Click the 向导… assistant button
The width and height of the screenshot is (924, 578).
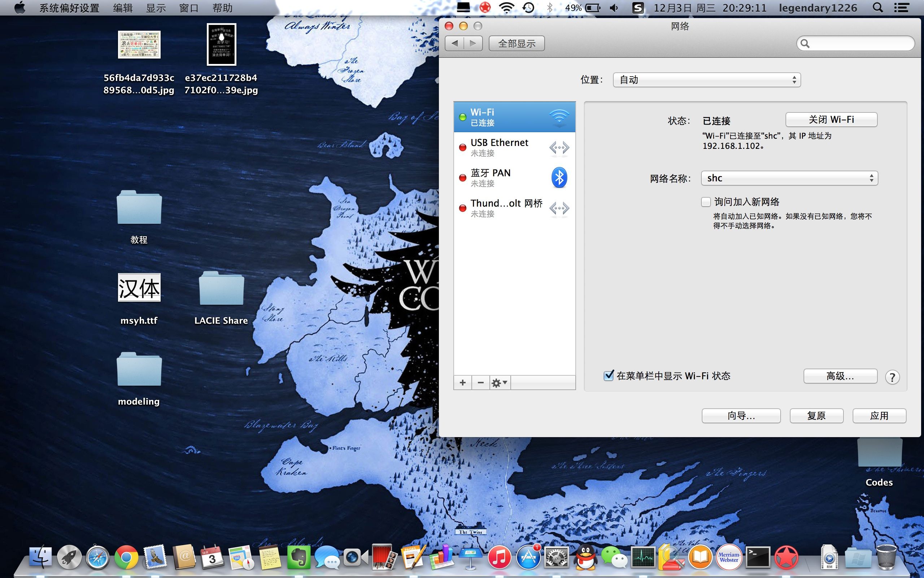click(x=741, y=415)
